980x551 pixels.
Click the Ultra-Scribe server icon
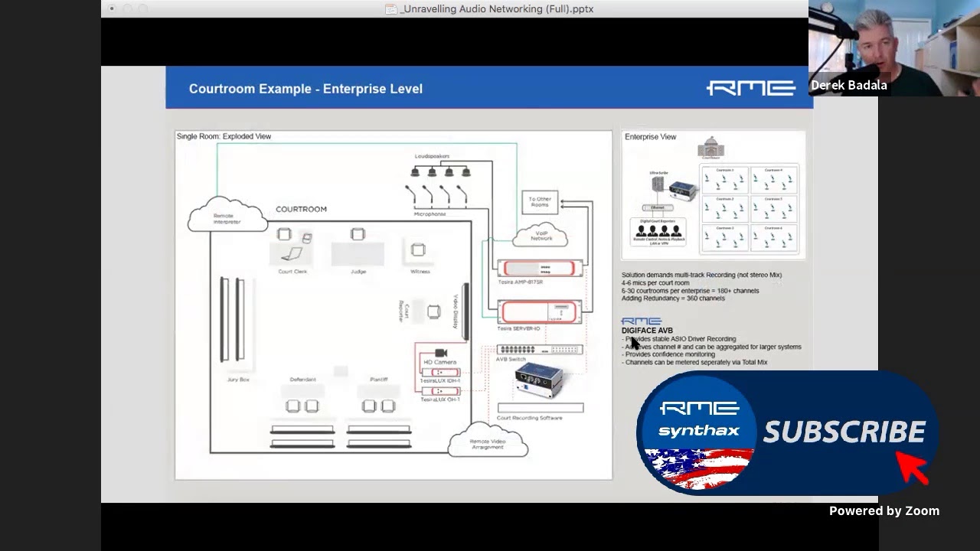[x=658, y=184]
